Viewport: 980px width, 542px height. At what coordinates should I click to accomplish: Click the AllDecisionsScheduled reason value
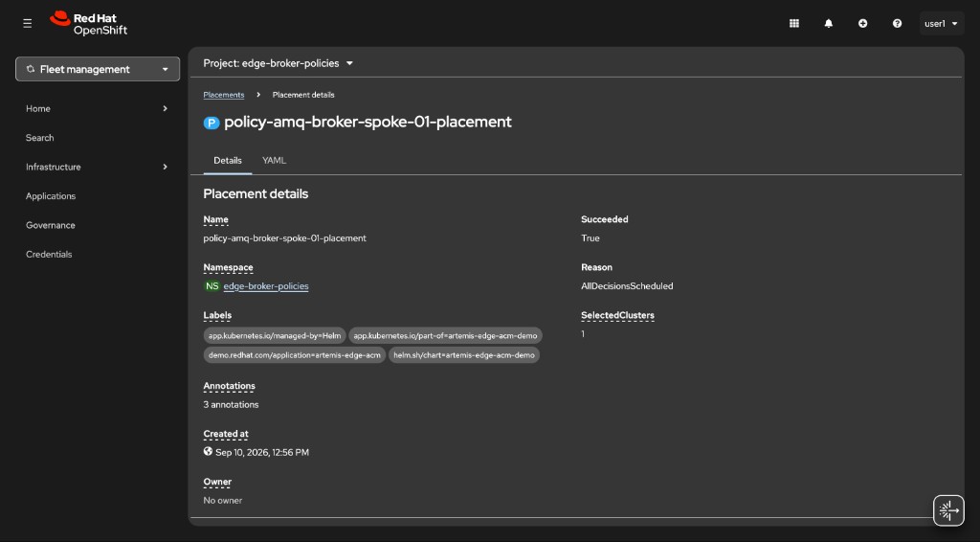coord(627,285)
